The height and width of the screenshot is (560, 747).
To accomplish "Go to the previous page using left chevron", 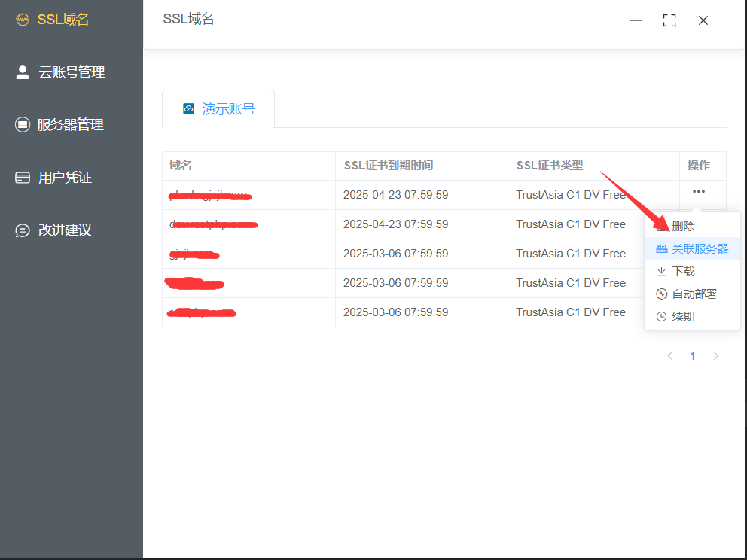I will (x=669, y=356).
